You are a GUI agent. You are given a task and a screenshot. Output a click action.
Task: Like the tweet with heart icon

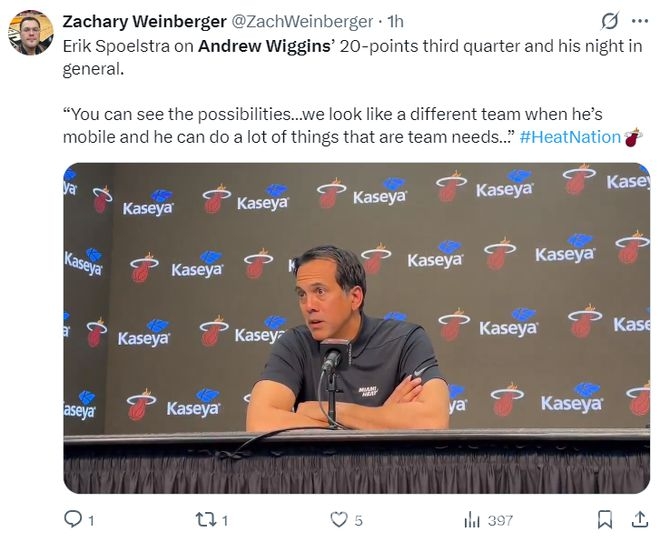(x=339, y=520)
